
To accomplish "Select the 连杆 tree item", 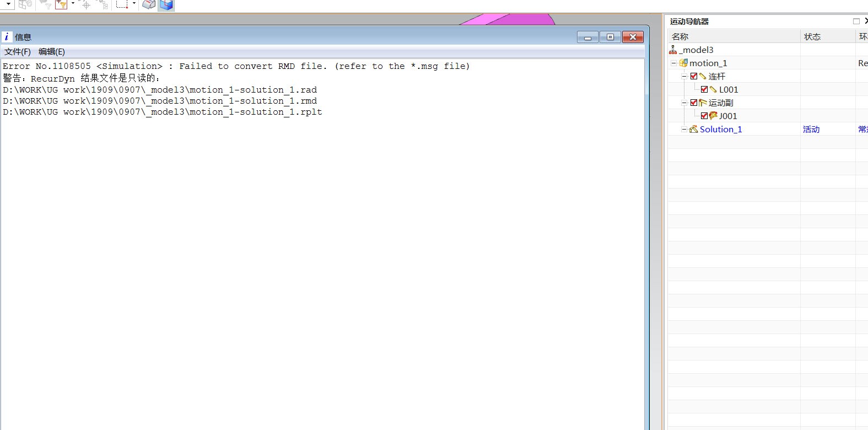I will 716,77.
